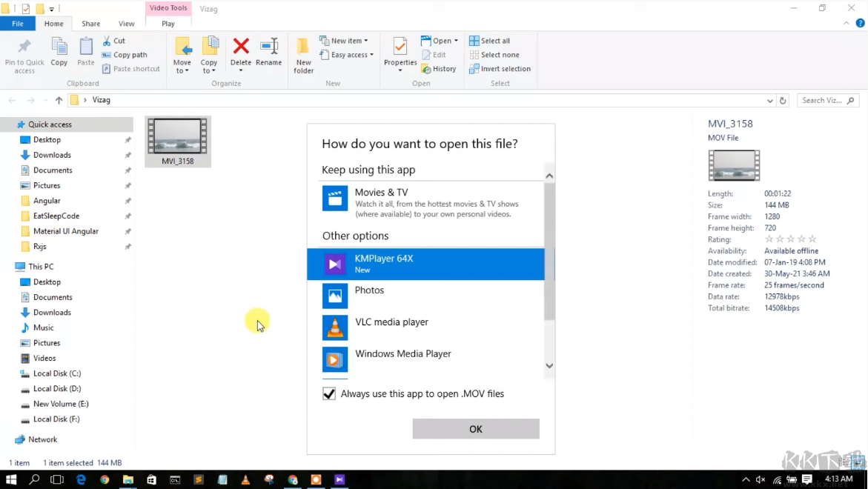This screenshot has width=868, height=489.
Task: Expand the New item dropdown
Action: coord(346,41)
